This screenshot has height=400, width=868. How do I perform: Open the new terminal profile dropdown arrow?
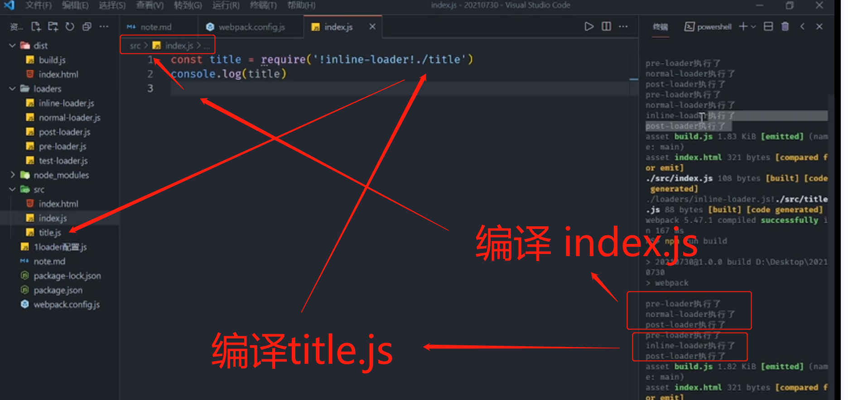753,27
